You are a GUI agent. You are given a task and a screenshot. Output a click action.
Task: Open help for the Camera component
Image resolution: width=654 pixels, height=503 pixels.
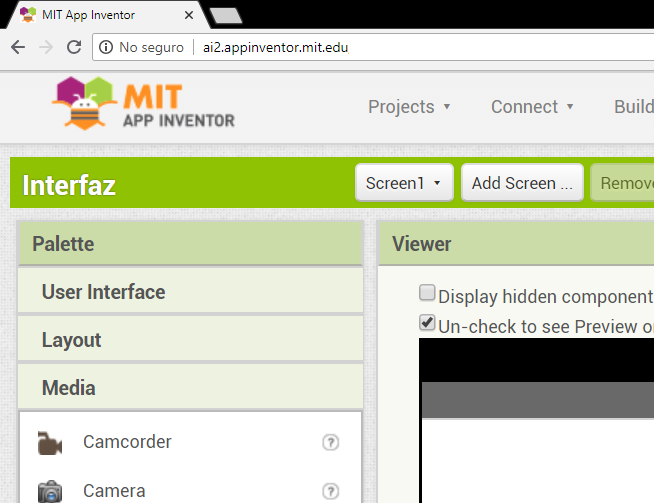[331, 491]
